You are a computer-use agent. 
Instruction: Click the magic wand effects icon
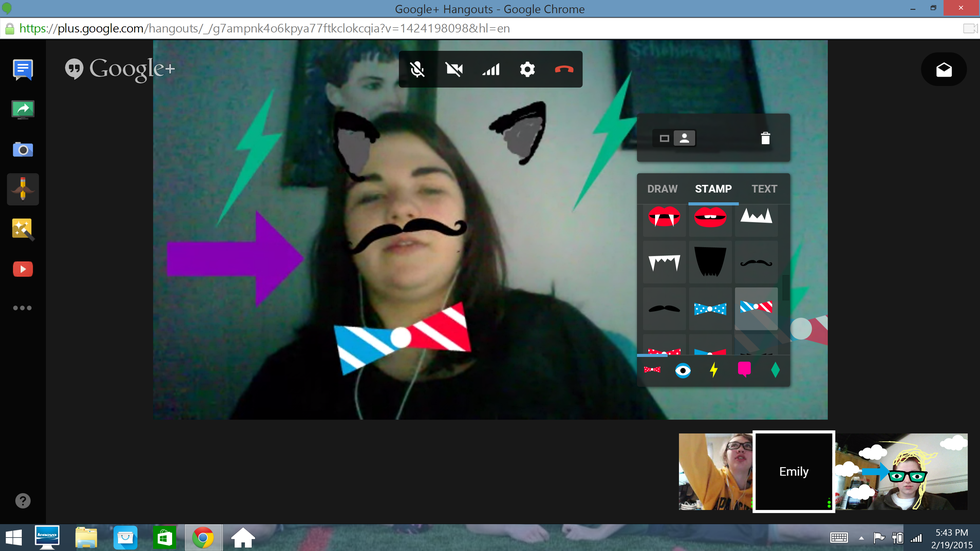[x=22, y=229]
